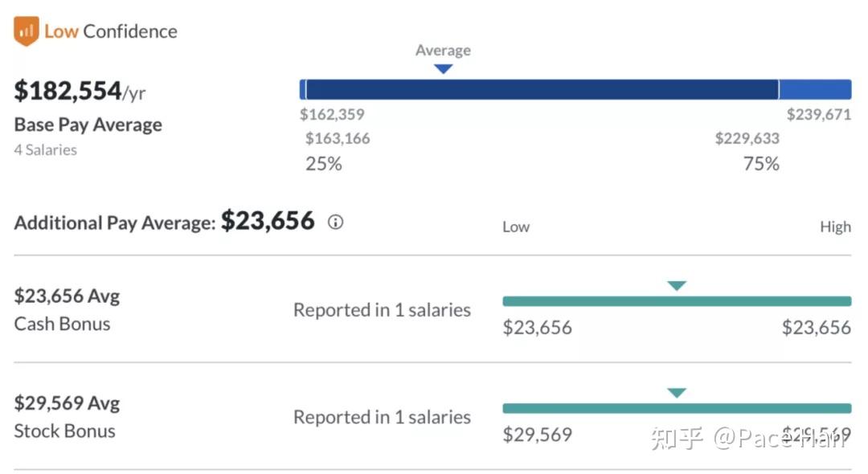Screen dimensions: 868x474
Task: Click the $29,569 Avg Stock Bonus label
Action: tap(67, 402)
